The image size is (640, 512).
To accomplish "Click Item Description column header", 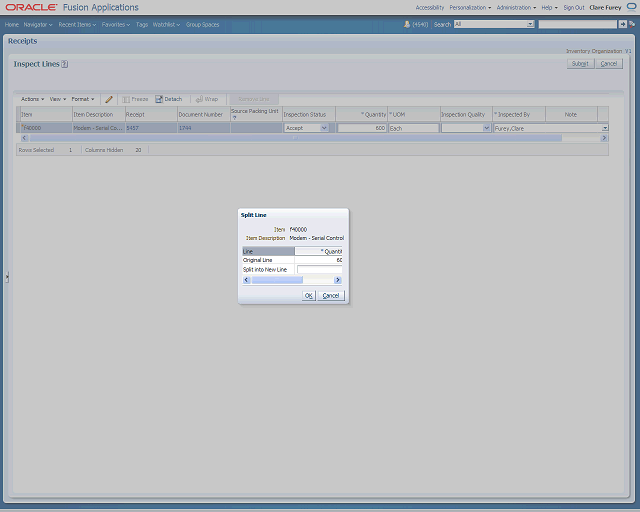I will [98, 115].
